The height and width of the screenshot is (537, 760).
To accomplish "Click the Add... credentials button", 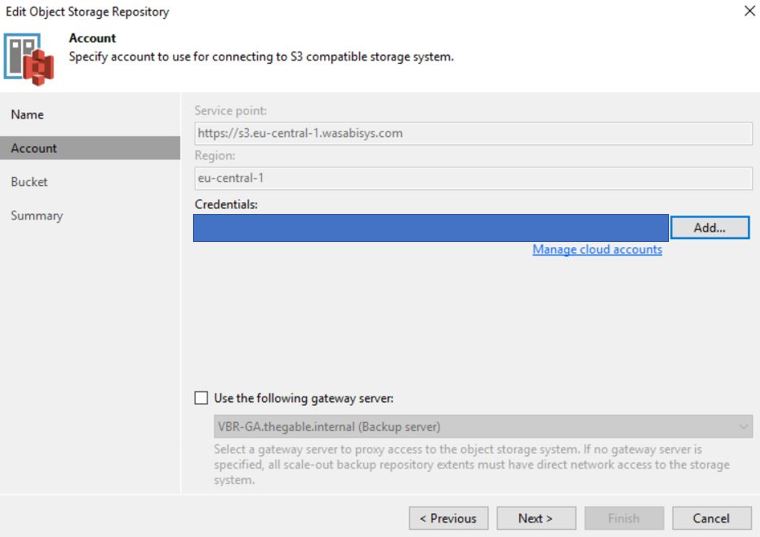I will pyautogui.click(x=710, y=227).
